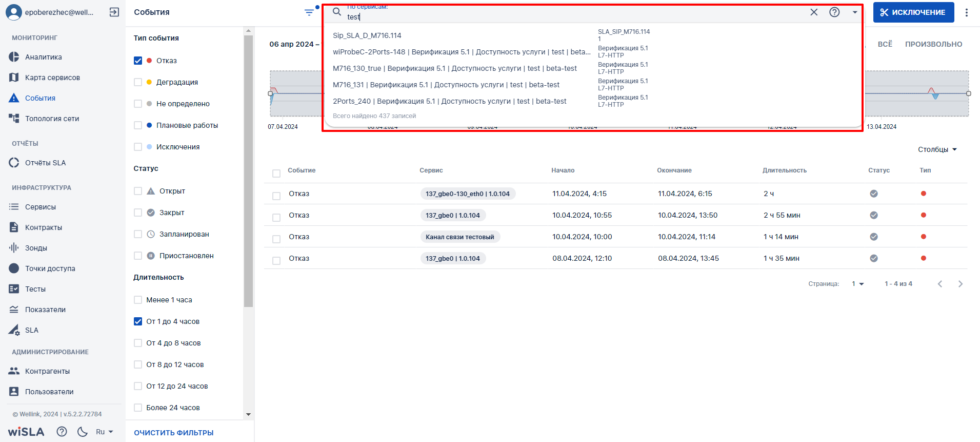
Task: Open search help question icon
Action: (834, 12)
